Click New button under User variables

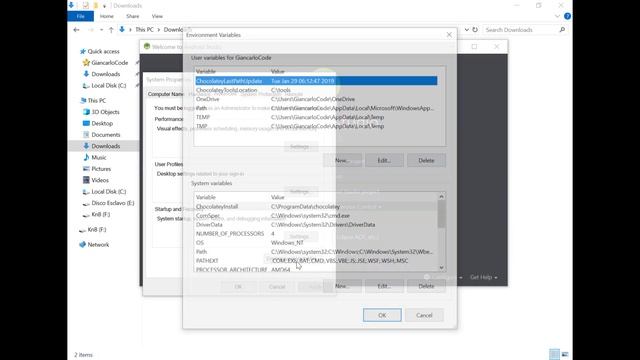pos(342,160)
